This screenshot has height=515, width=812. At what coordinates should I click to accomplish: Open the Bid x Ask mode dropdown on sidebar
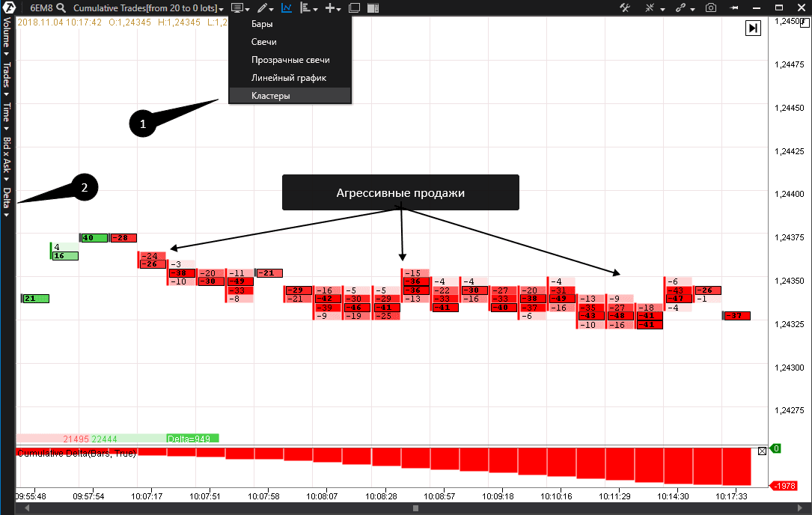coord(7,159)
